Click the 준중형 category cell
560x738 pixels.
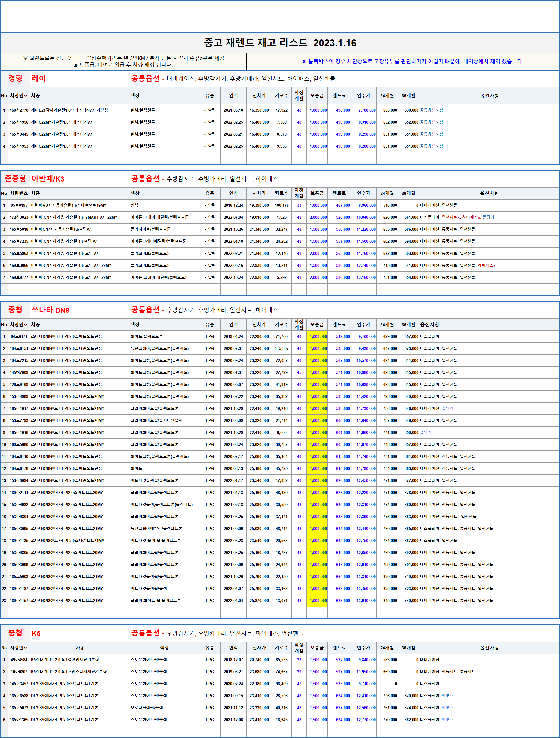pos(15,179)
